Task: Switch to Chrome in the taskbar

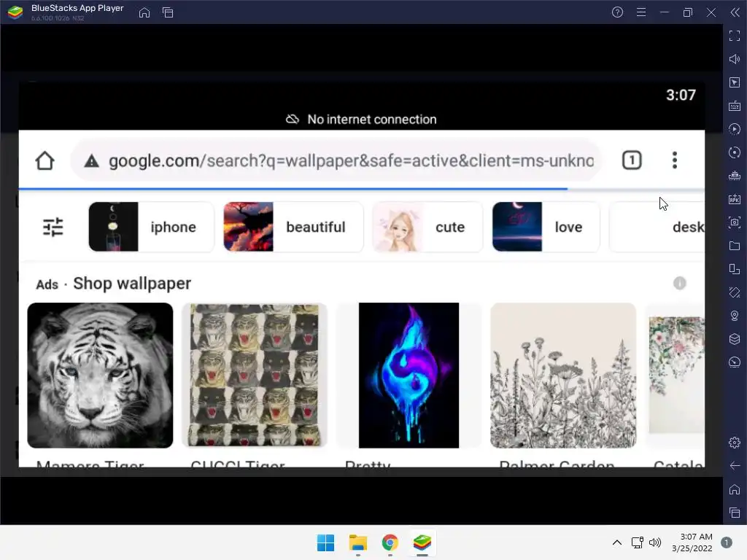Action: [390, 542]
